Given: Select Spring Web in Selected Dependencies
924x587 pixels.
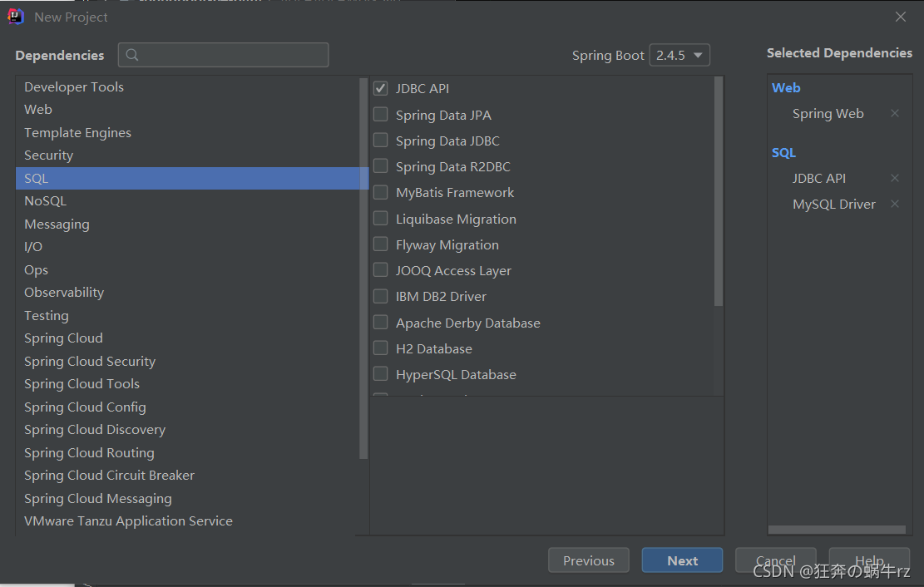Looking at the screenshot, I should tap(828, 113).
